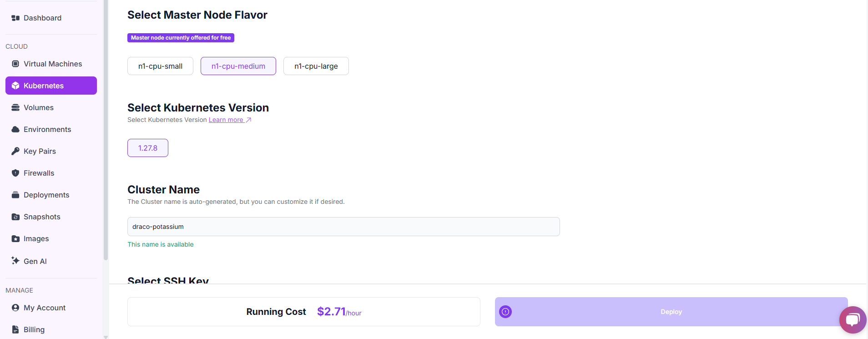Open Gen AI via its sparkle icon
868x339 pixels.
[x=15, y=261]
